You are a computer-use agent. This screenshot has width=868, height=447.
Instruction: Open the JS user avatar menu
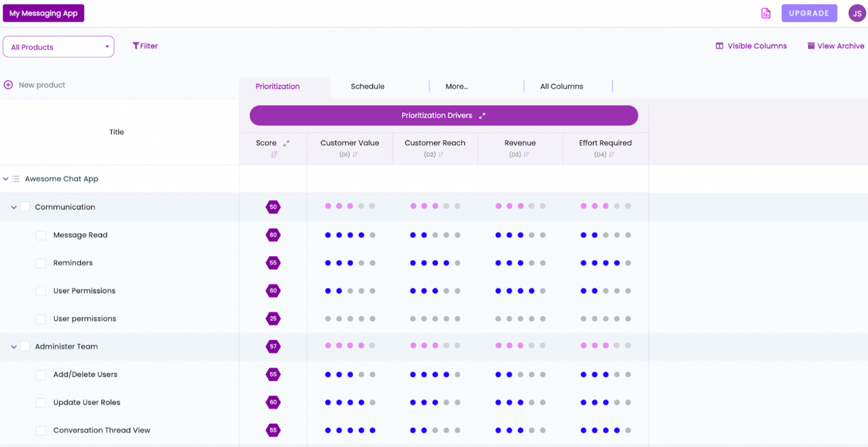click(x=857, y=13)
